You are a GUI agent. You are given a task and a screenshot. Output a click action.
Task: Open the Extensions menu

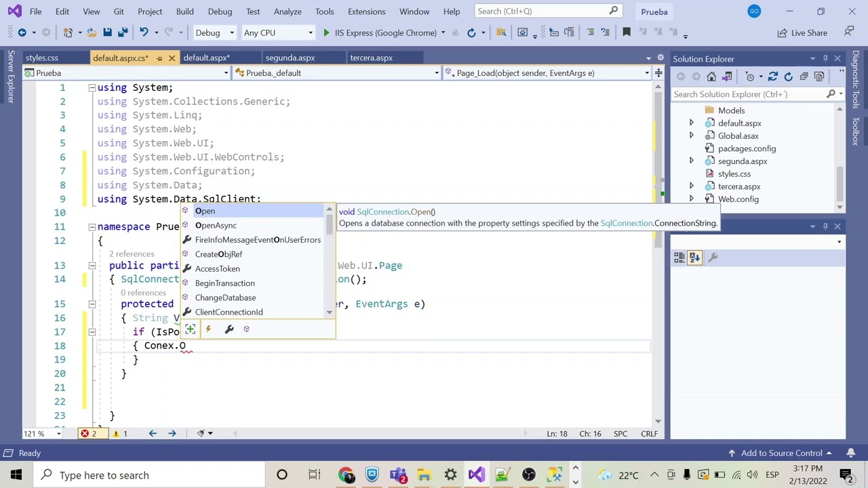click(x=366, y=12)
